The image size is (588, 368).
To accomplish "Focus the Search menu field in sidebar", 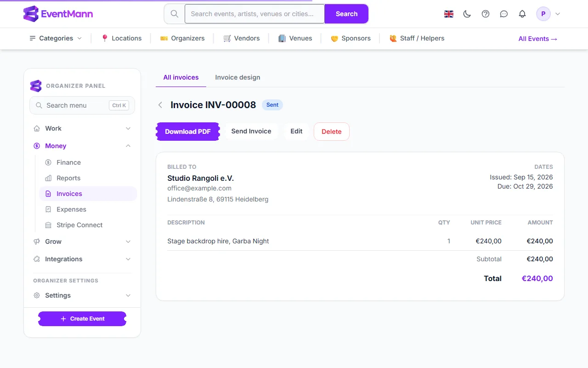I will coord(82,105).
